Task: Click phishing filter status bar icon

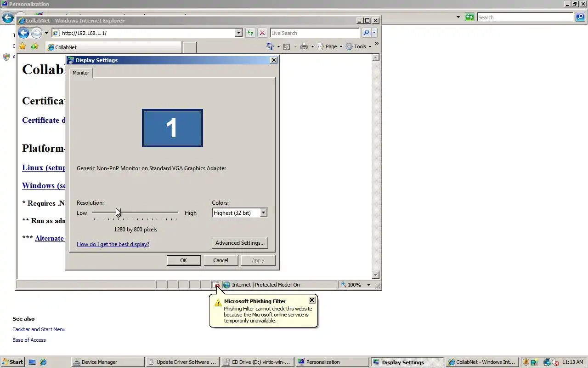Action: tap(216, 285)
